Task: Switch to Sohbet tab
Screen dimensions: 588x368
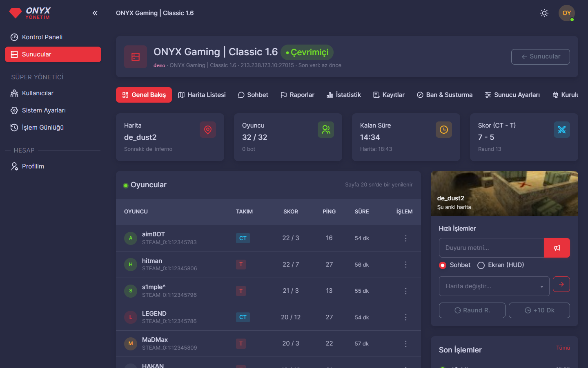Action: click(x=253, y=95)
